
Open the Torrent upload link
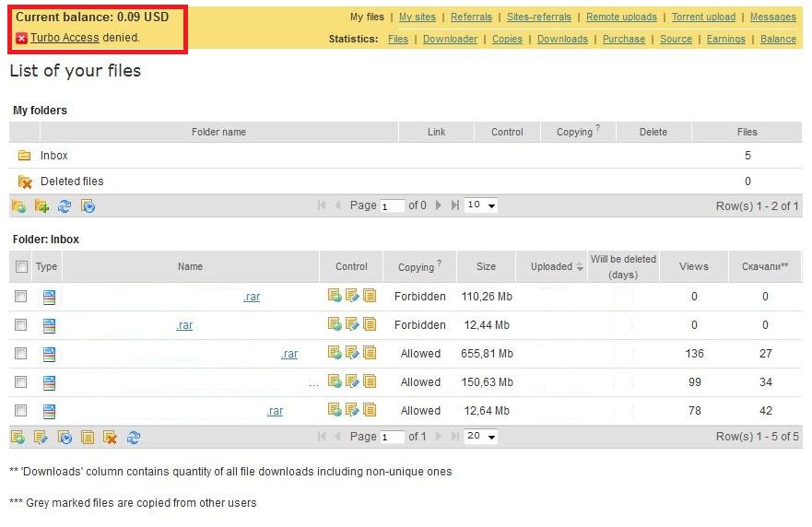(703, 17)
